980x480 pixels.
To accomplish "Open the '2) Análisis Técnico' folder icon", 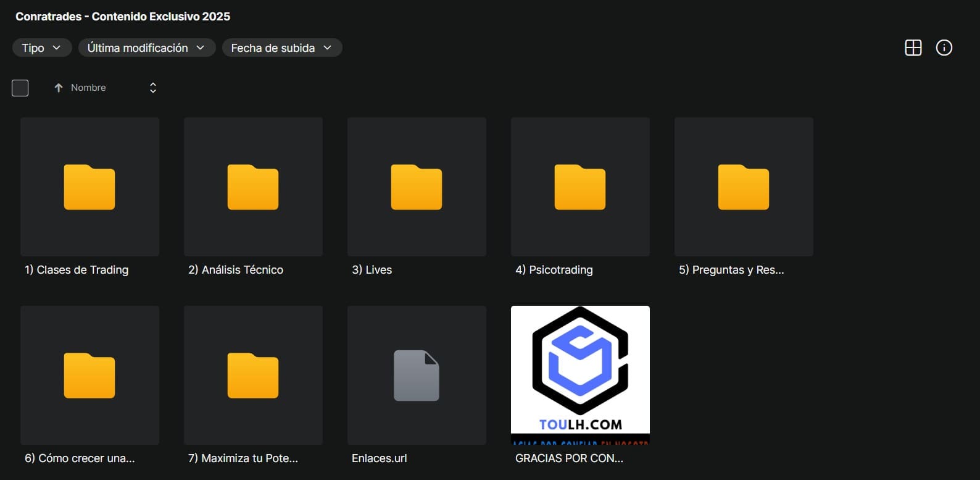I will (x=253, y=187).
